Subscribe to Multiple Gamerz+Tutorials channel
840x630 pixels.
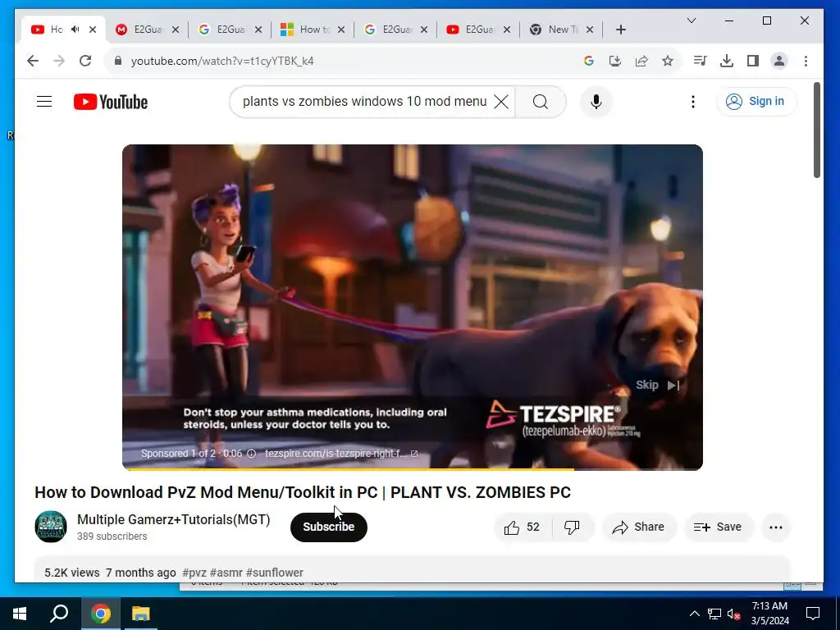point(328,527)
